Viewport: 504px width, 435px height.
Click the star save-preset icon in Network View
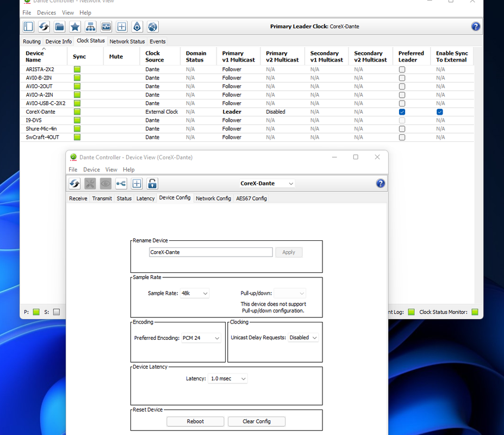(75, 27)
